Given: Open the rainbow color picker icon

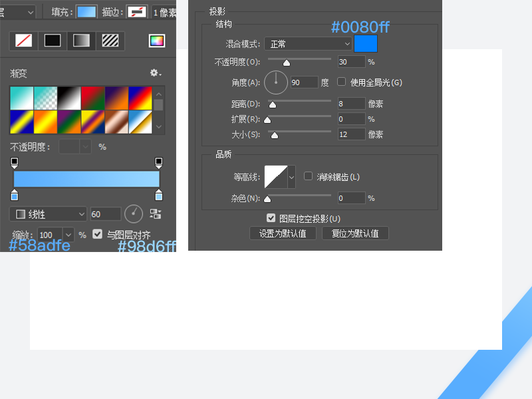Looking at the screenshot, I should pos(157,41).
